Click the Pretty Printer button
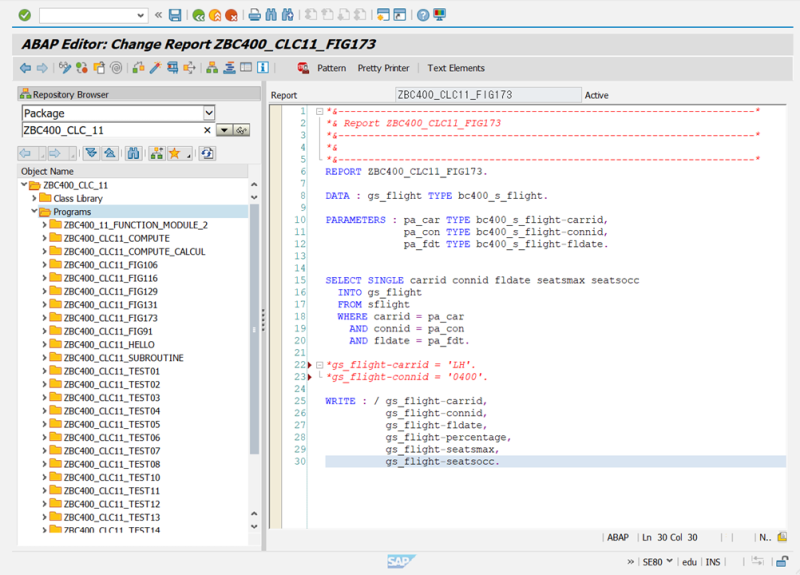 coord(383,68)
